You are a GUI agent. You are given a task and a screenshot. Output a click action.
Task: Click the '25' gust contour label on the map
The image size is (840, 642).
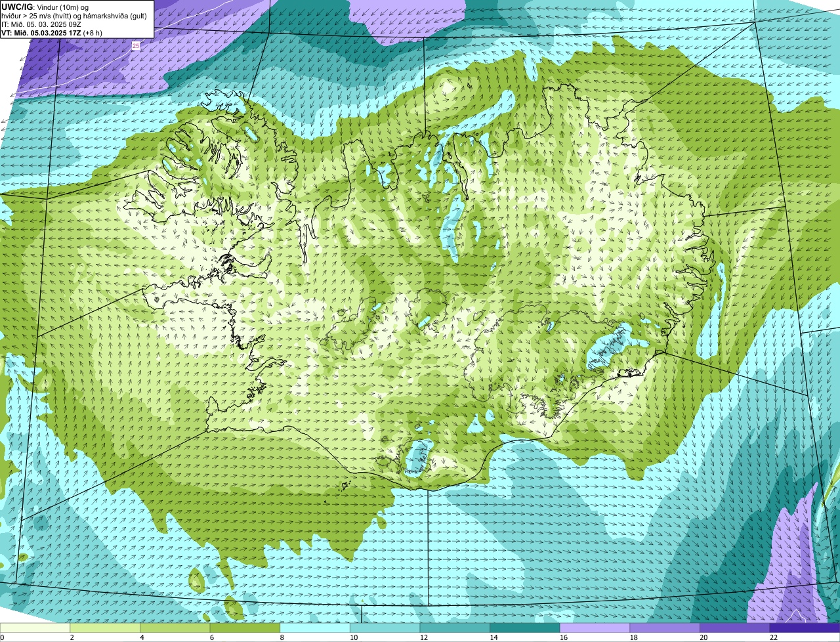[136, 46]
